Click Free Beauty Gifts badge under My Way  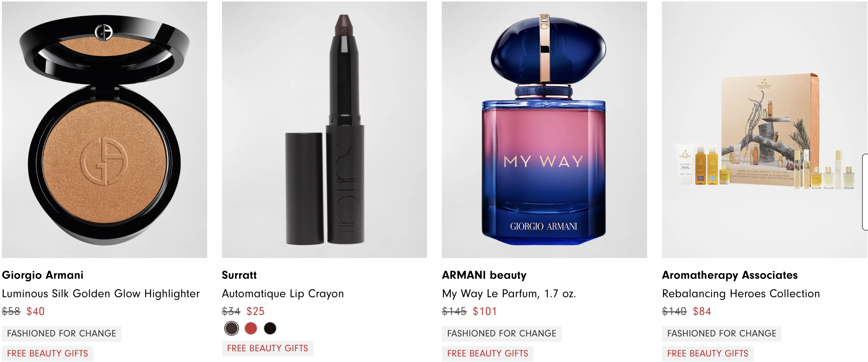point(488,353)
